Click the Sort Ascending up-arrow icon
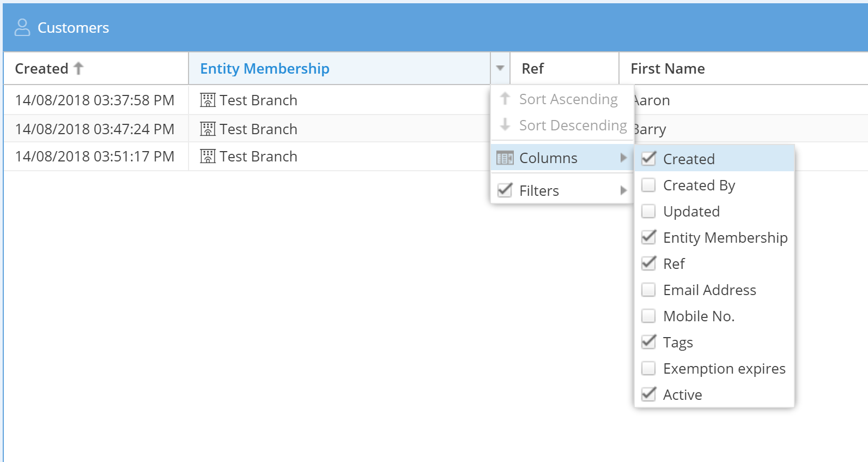The width and height of the screenshot is (868, 462). [505, 99]
